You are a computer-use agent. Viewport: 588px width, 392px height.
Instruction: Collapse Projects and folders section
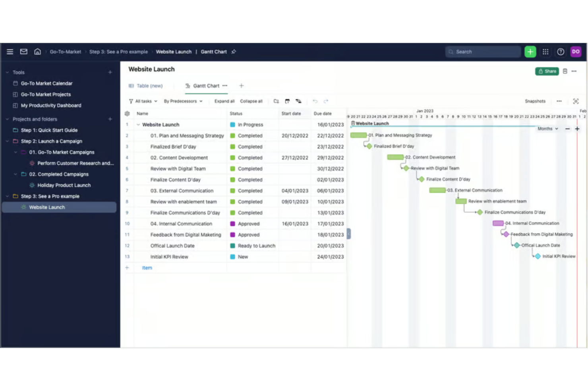[7, 119]
